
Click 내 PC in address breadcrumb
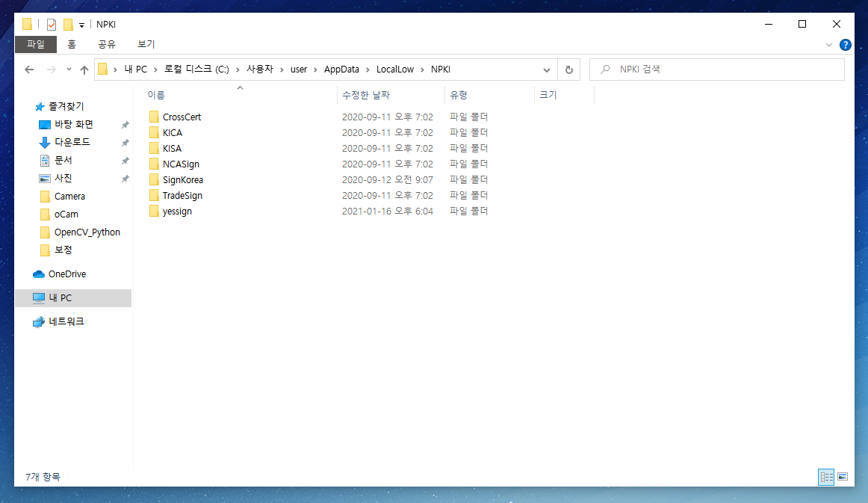point(136,70)
